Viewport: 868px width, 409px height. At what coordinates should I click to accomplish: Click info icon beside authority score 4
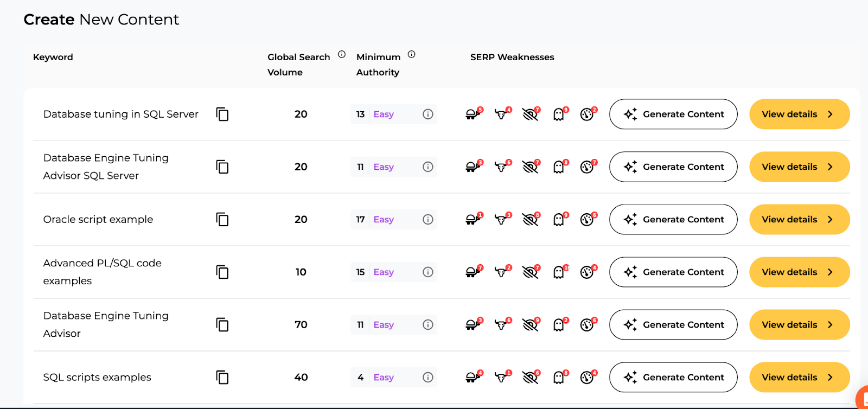click(428, 378)
